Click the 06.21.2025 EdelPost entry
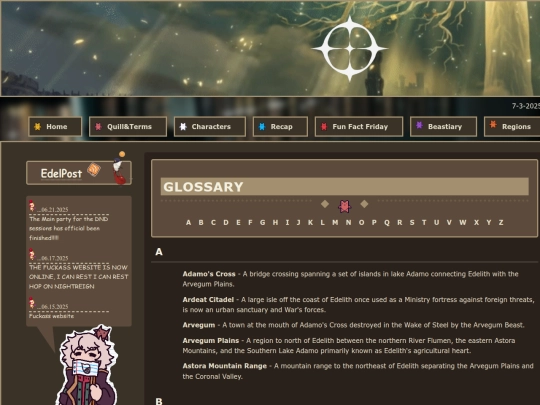The image size is (540, 405). pos(69,223)
